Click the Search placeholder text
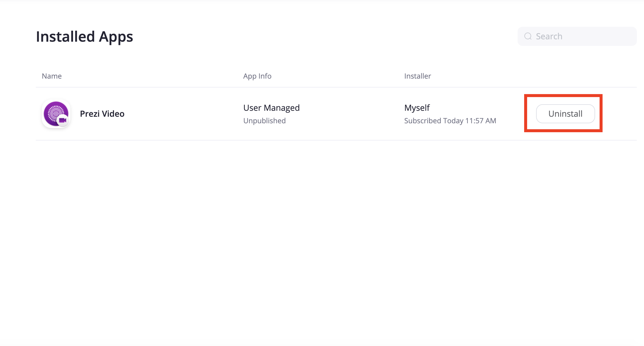 coord(549,36)
